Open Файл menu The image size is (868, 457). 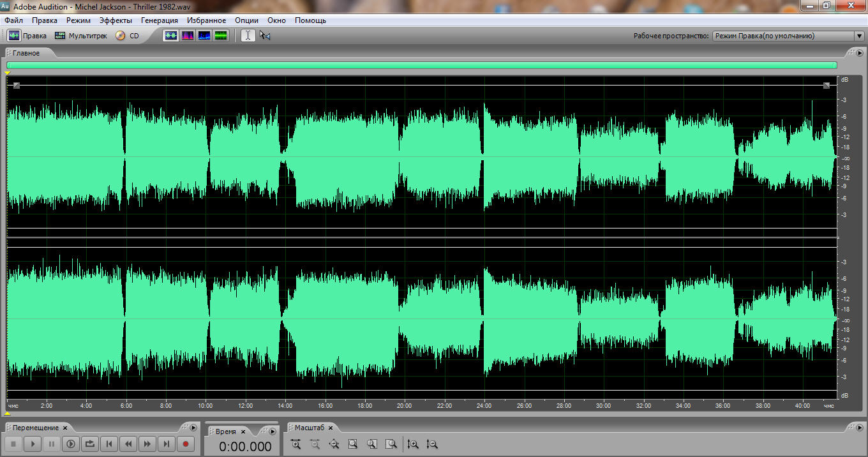click(x=14, y=20)
